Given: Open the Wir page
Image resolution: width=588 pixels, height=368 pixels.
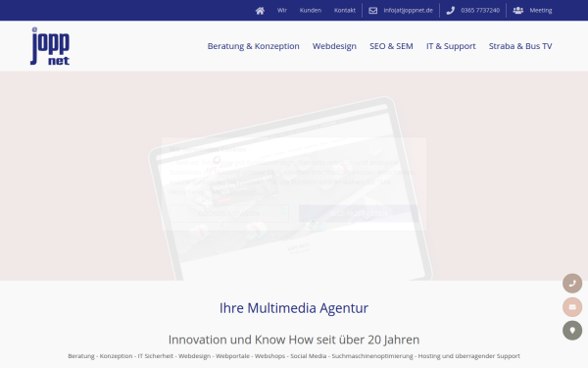Looking at the screenshot, I should tap(282, 11).
